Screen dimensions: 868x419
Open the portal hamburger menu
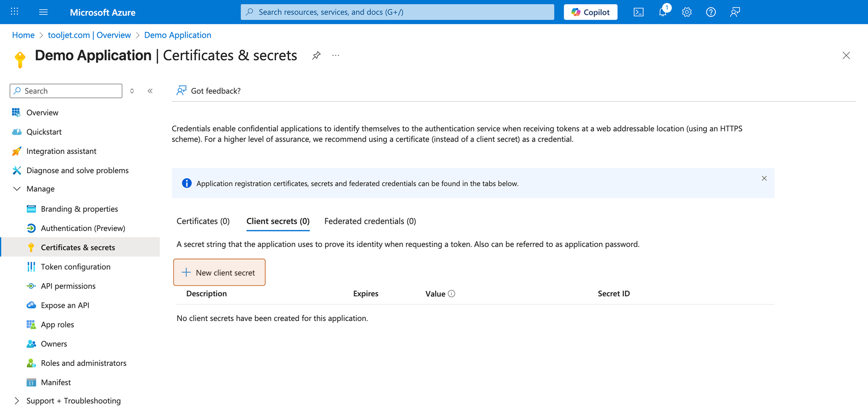(43, 12)
